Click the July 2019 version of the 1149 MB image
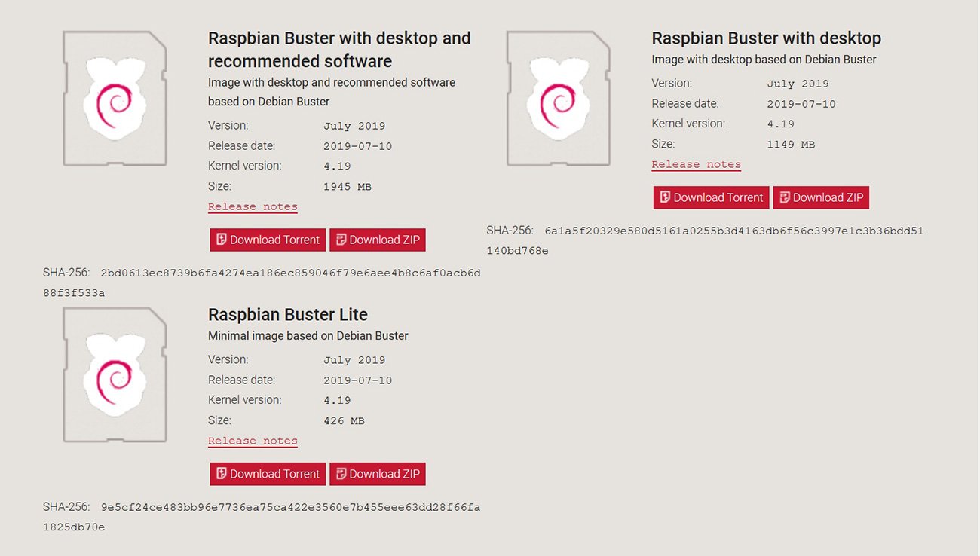Viewport: 980px width, 556px height. (798, 84)
